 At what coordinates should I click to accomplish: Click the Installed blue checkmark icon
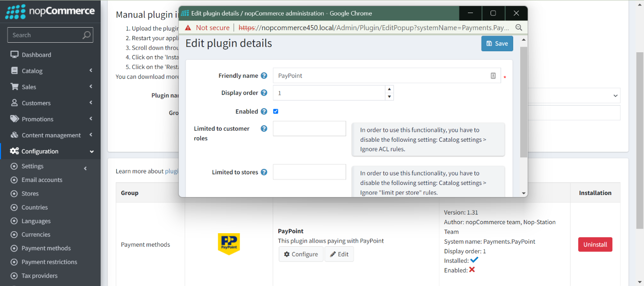pyautogui.click(x=474, y=260)
